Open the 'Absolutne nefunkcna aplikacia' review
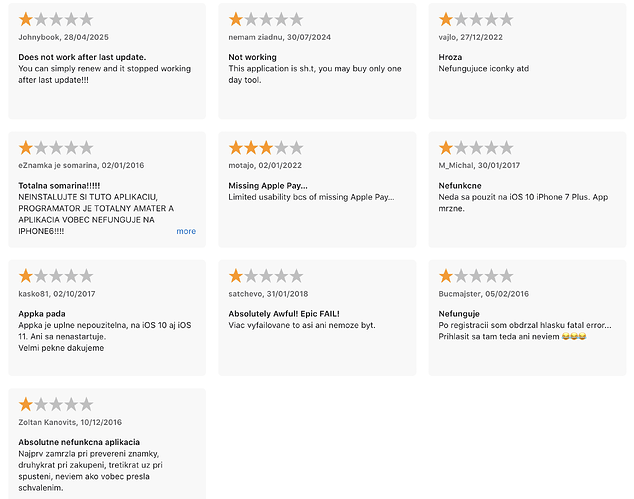634x499 pixels. tap(79, 442)
